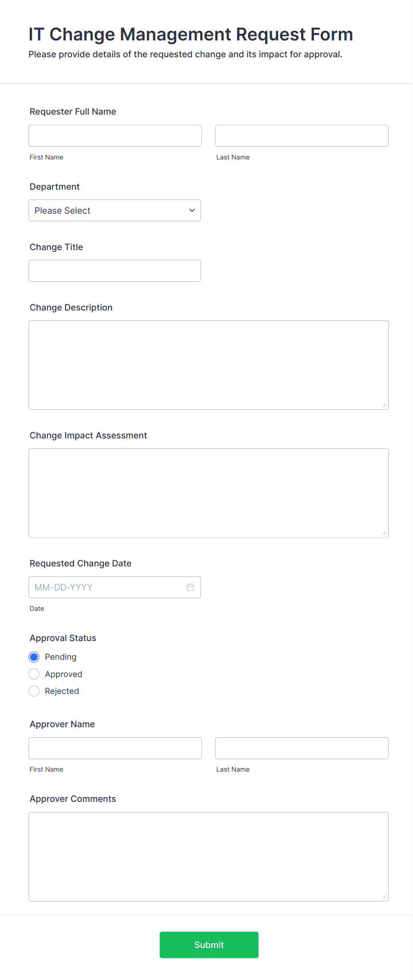Click the MM-DD-YYYY date input
413x980 pixels.
point(107,587)
